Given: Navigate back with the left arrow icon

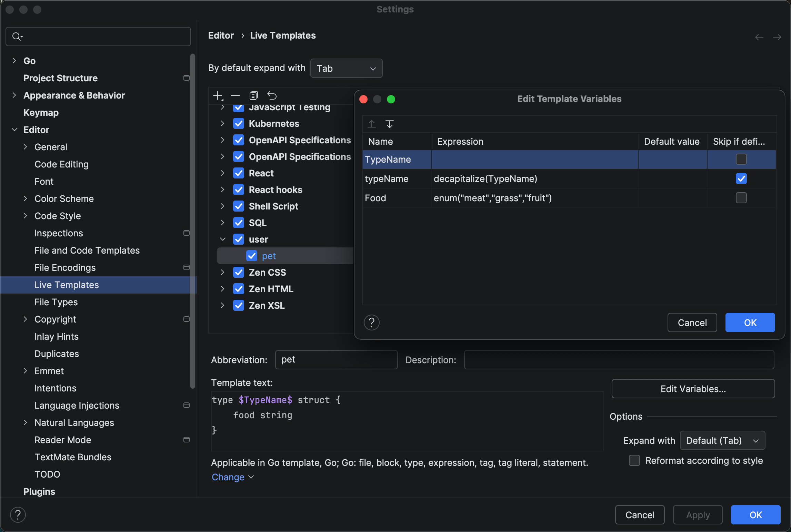Looking at the screenshot, I should (759, 37).
